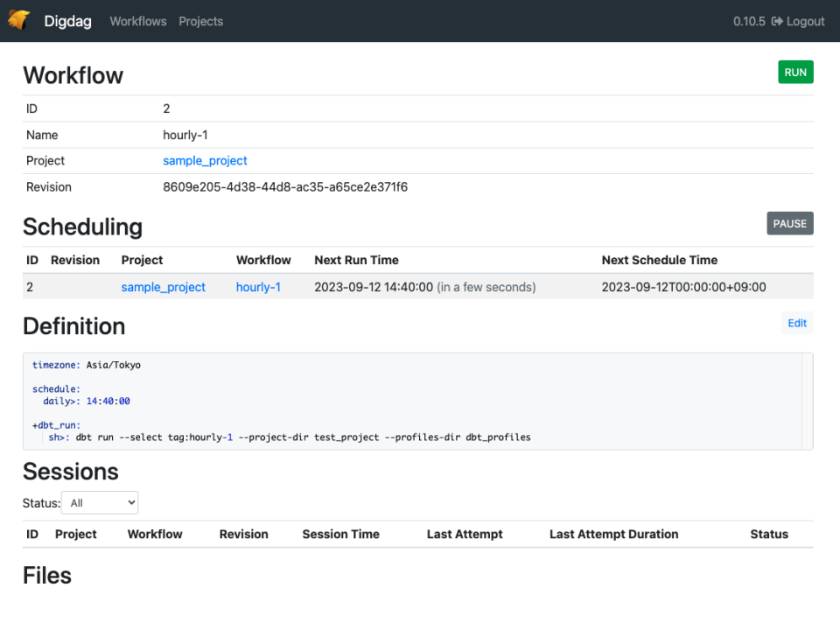Edit the workflow definition
The image size is (840, 637).
pos(796,323)
